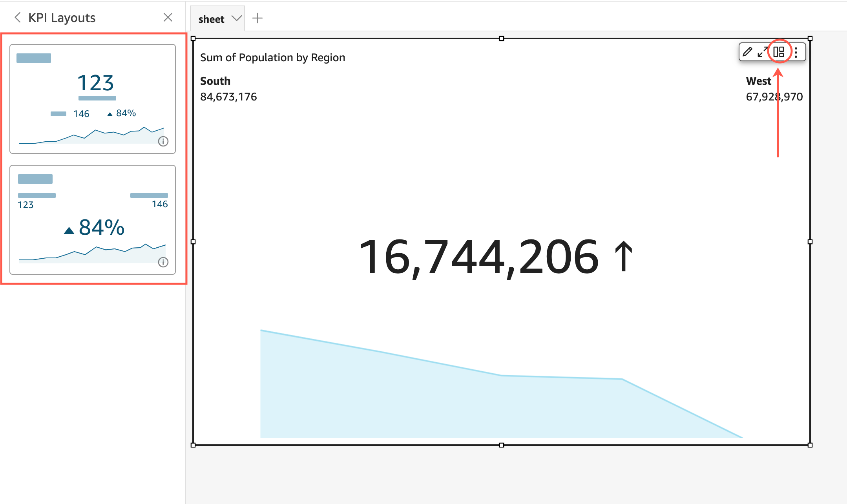Click the South 84,673,176 value label
847x504 pixels.
229,96
